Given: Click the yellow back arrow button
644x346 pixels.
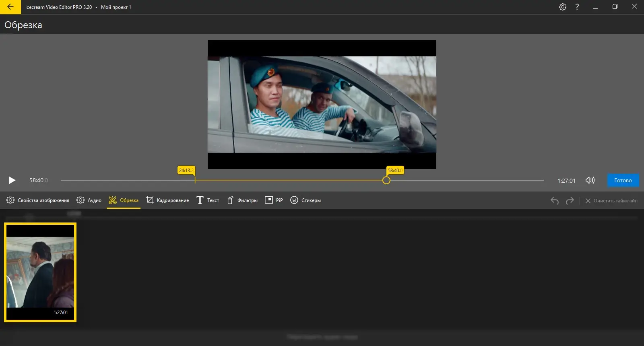Looking at the screenshot, I should [10, 7].
